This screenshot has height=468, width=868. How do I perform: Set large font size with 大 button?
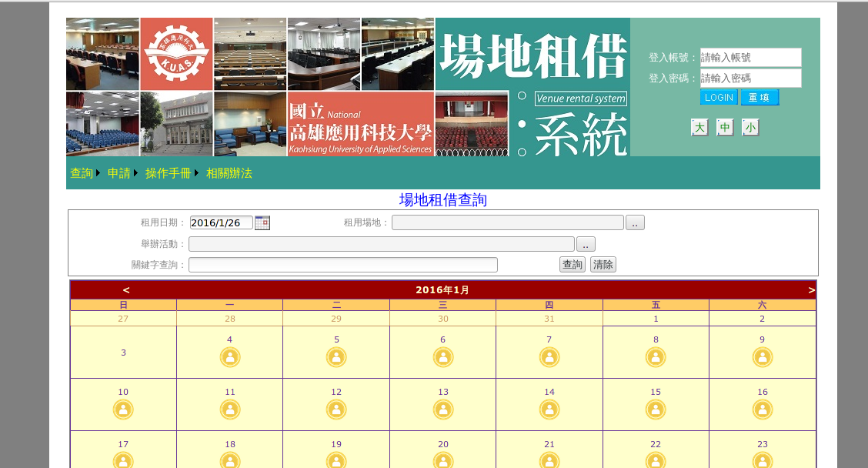click(699, 127)
